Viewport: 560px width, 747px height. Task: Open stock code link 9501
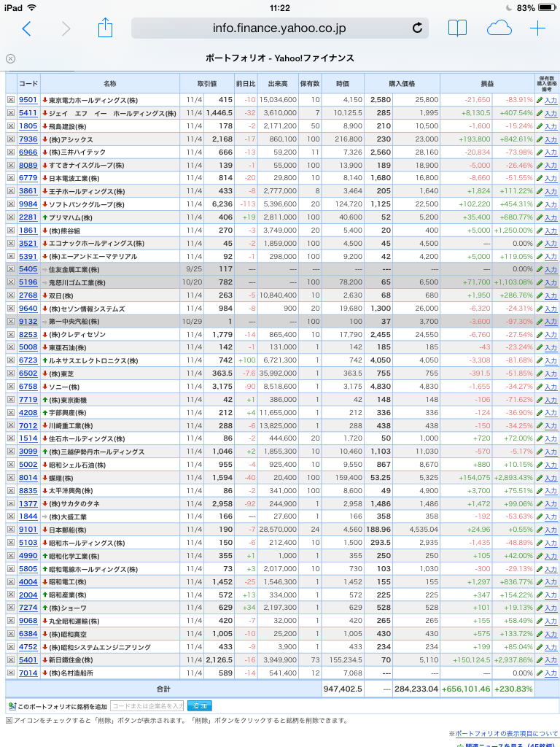[x=28, y=99]
